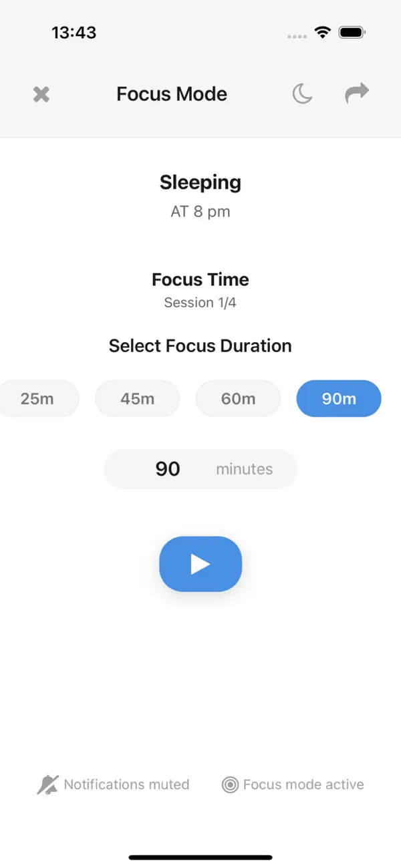Screen dimensions: 401x868
Task: Click the 90 minutes input field
Action: click(x=200, y=468)
